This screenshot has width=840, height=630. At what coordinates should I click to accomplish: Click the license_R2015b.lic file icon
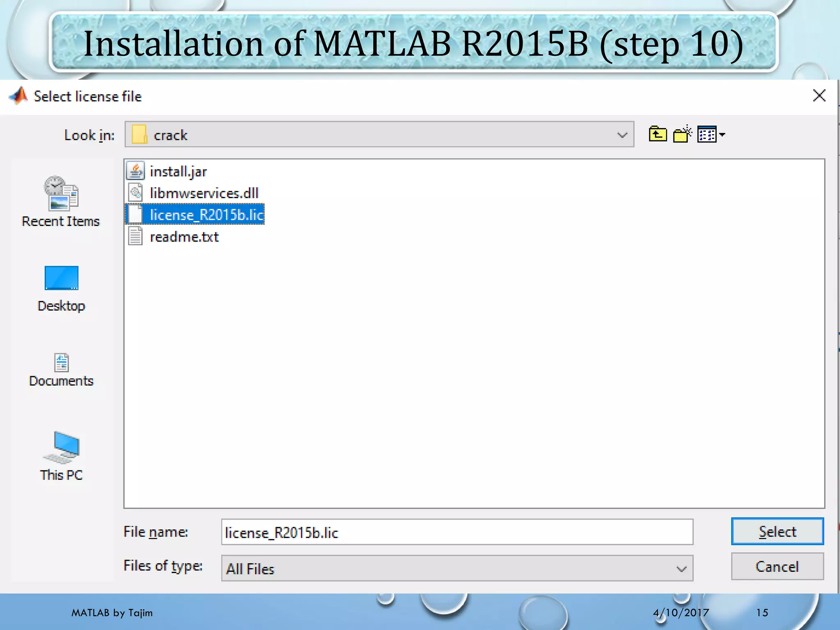pos(135,215)
